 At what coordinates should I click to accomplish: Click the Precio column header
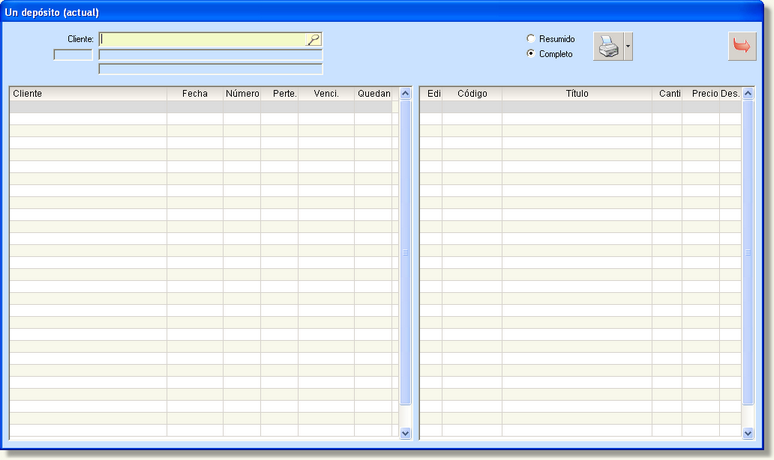click(x=704, y=94)
